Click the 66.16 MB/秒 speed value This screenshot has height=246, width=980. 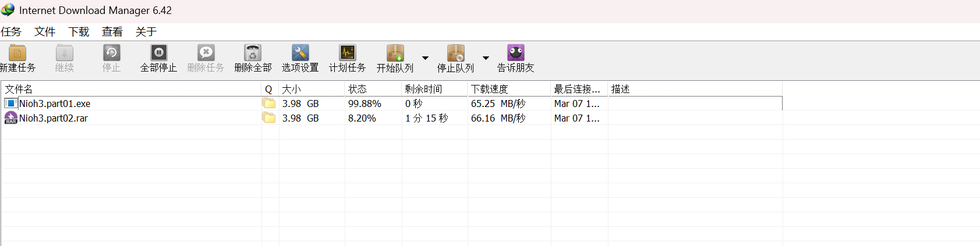click(x=498, y=118)
